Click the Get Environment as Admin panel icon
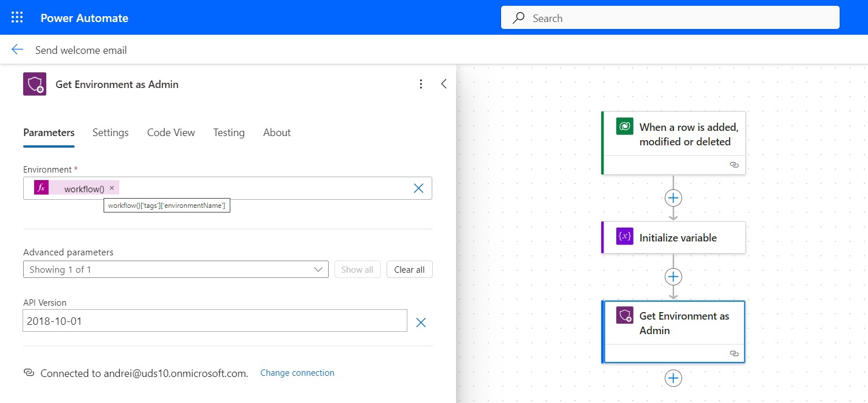 tap(35, 84)
